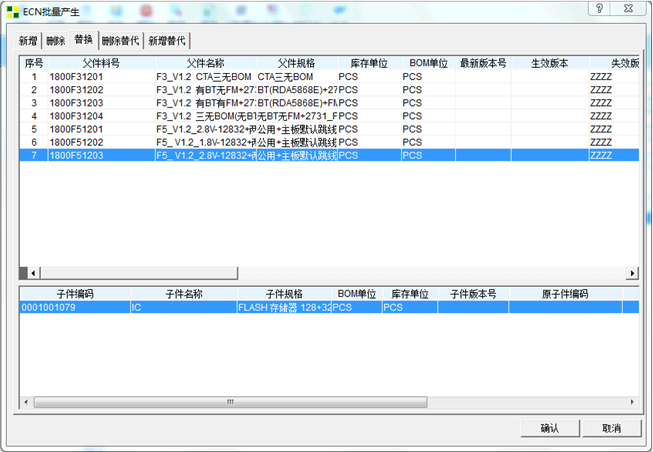Click the help question mark button

coord(596,9)
